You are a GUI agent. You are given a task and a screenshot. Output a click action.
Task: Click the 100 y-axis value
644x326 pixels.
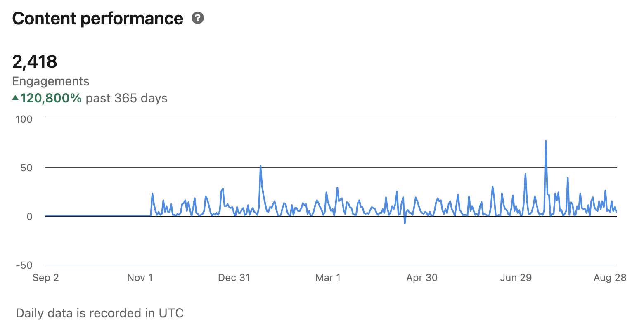[x=24, y=119]
